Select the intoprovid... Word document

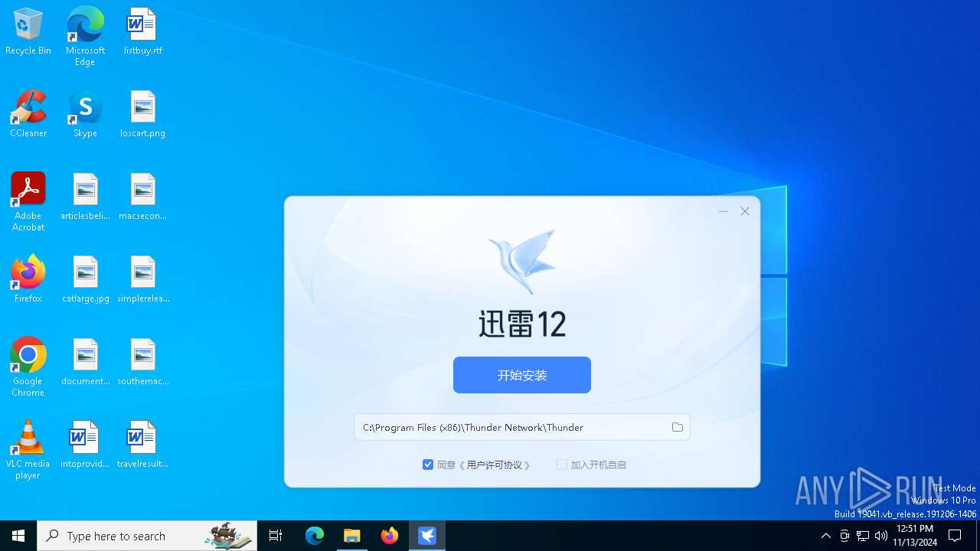[x=85, y=445]
